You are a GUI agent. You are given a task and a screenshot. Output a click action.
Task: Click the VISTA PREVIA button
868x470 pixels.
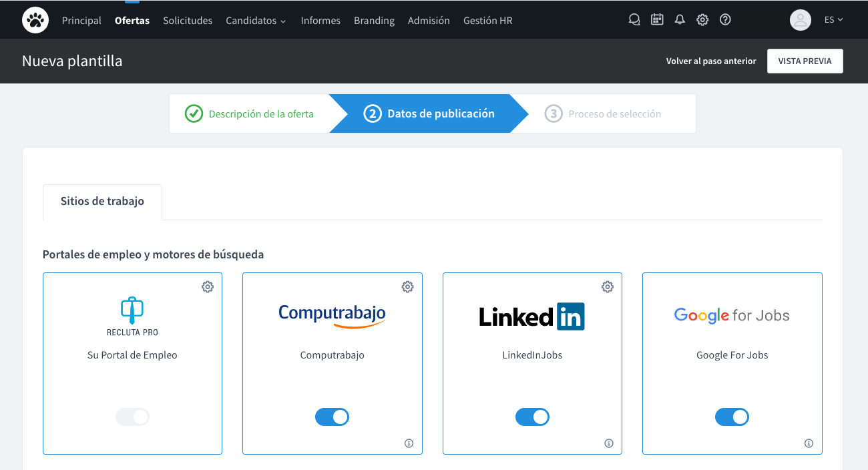pyautogui.click(x=805, y=61)
